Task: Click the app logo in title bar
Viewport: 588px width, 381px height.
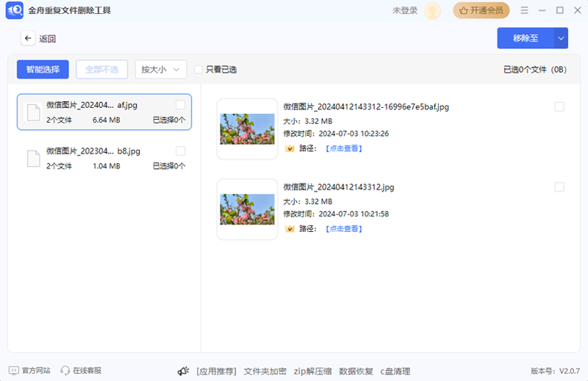Action: (x=13, y=11)
